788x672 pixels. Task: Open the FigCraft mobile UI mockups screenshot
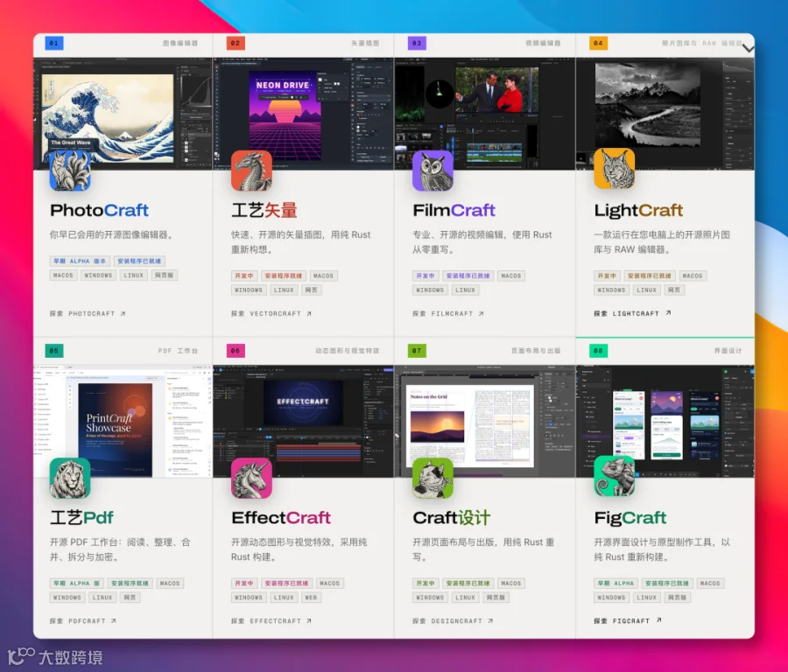(665, 422)
